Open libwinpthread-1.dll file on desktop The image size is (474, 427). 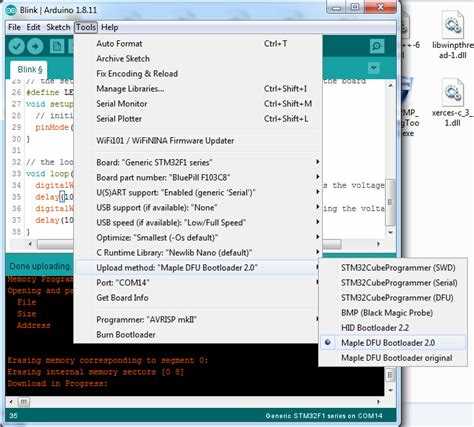tap(453, 35)
